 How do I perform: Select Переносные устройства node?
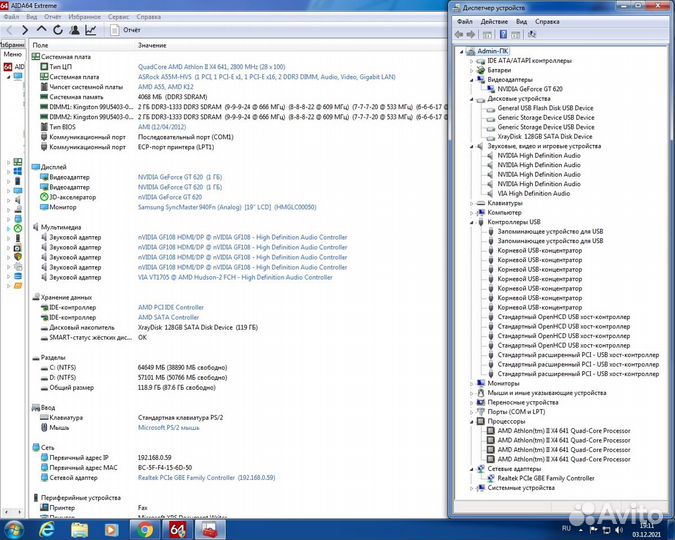(x=523, y=402)
